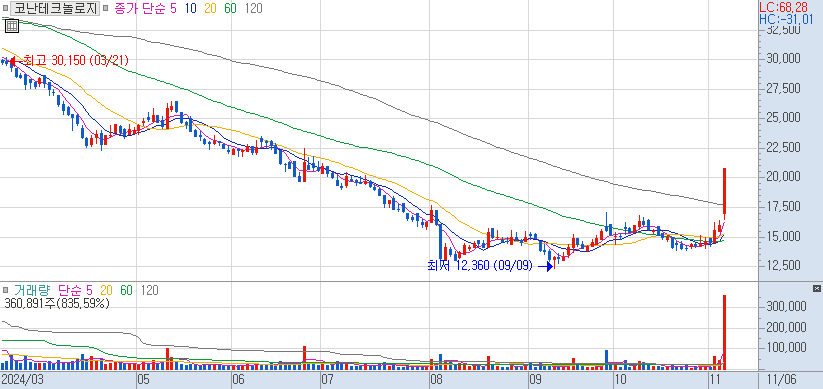
Task: Open the grid table icon below stock name
Action: point(12,25)
